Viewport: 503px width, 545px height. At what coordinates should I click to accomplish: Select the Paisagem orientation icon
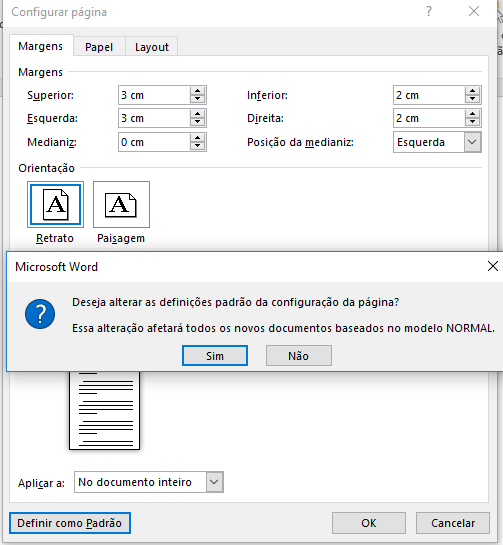(x=121, y=204)
